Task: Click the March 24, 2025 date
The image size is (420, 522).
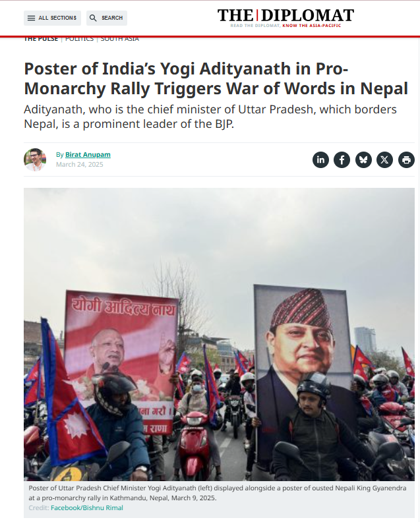Action: [x=80, y=165]
